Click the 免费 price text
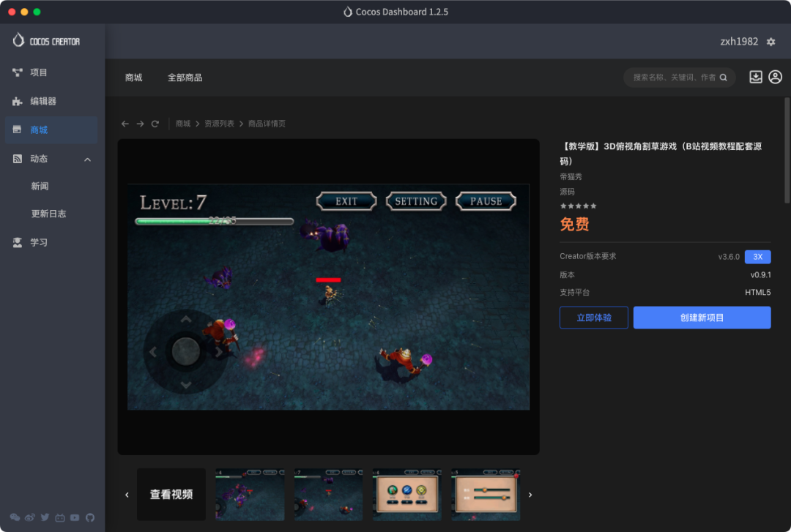The height and width of the screenshot is (532, 791). tap(575, 224)
